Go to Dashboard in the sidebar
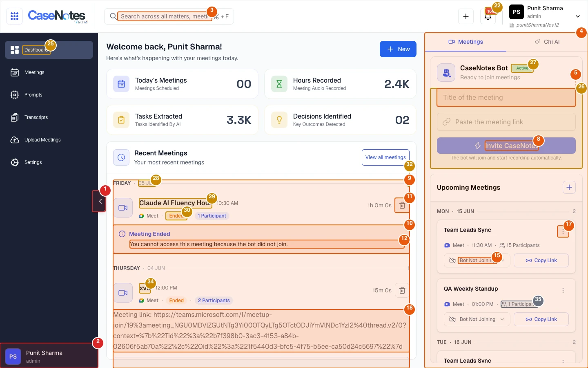Screen dimensions: 588x368 click(49, 50)
